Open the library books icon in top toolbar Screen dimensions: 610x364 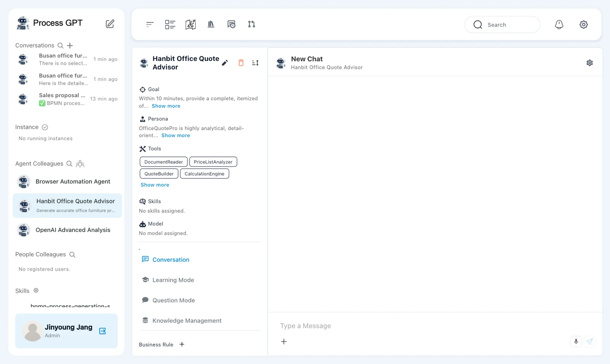pyautogui.click(x=211, y=24)
